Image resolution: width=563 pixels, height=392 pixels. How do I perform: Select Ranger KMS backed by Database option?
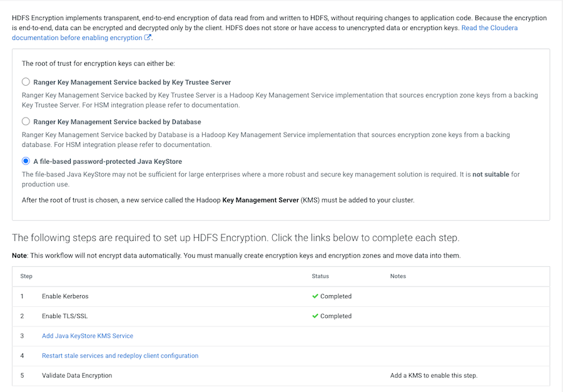[26, 121]
